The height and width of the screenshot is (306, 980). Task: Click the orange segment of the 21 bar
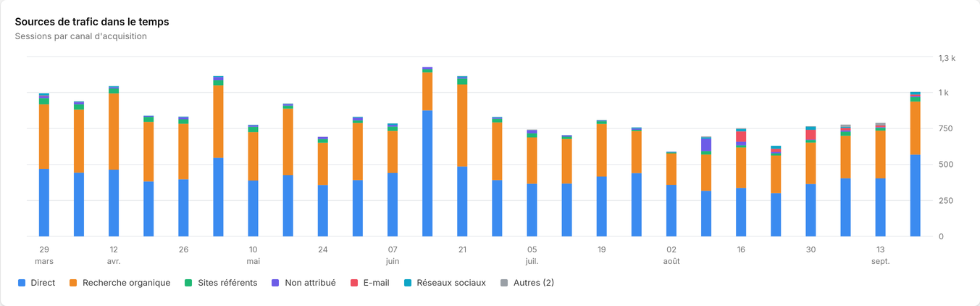tap(462, 126)
